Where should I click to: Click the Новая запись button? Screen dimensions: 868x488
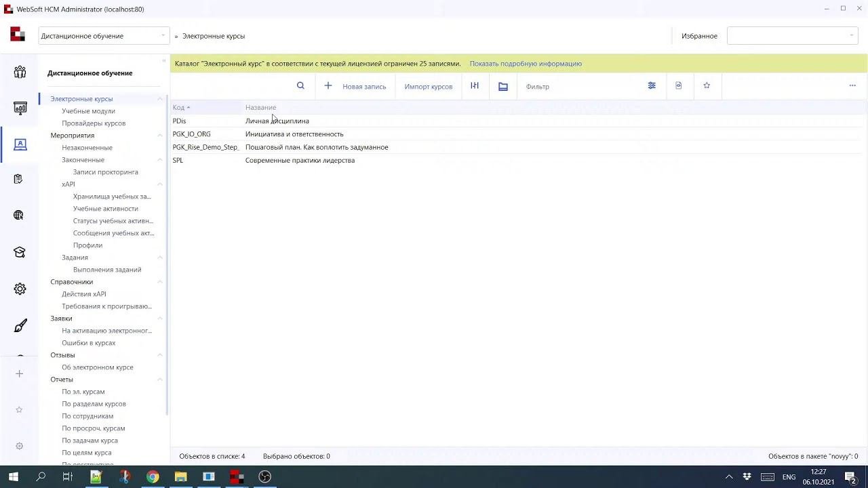pos(355,86)
